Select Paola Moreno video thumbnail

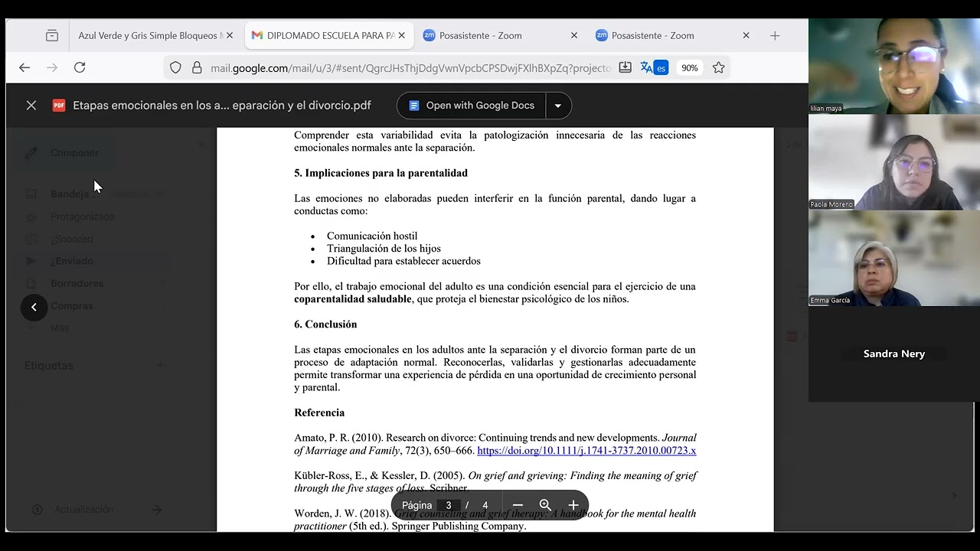pos(894,162)
